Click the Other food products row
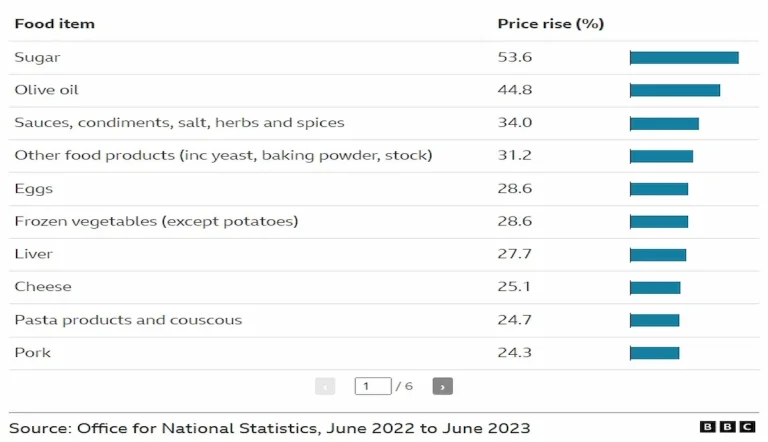Image resolution: width=768 pixels, height=442 pixels. tap(384, 156)
